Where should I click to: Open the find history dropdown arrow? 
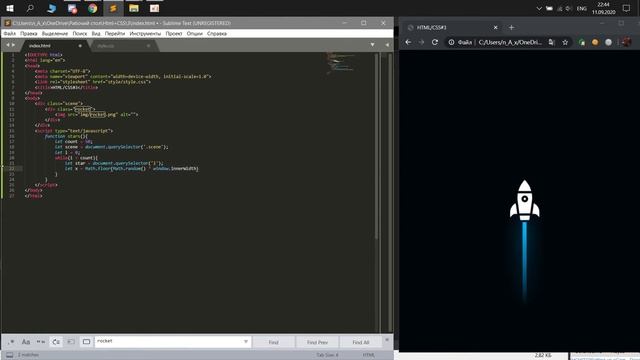[x=246, y=342]
